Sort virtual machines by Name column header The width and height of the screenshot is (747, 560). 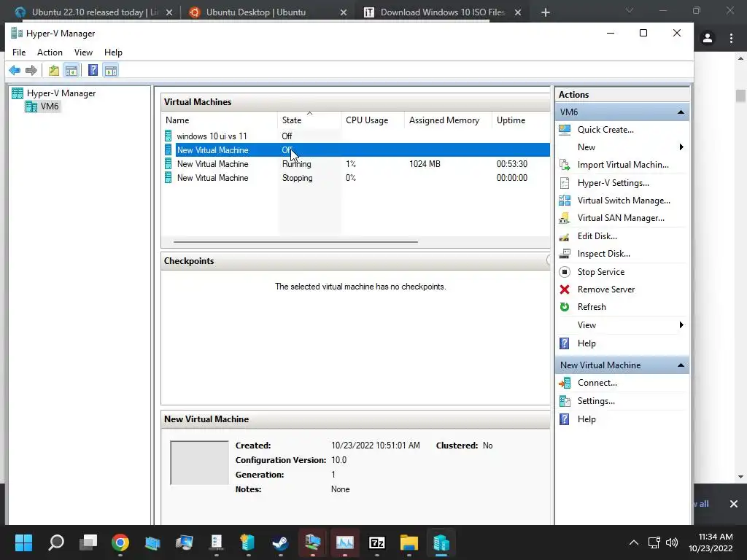pos(220,120)
